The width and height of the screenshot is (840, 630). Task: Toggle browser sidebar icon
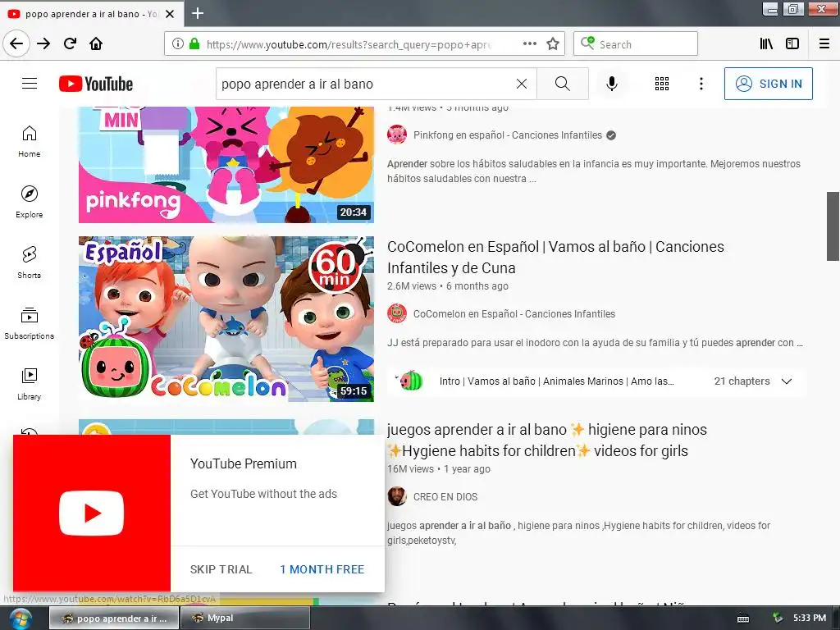pos(792,43)
